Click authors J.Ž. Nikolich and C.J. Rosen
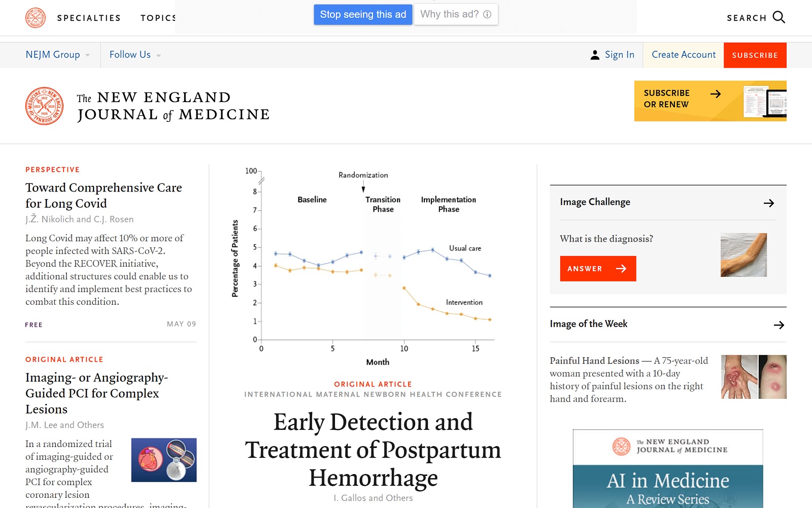The image size is (812, 508). [80, 219]
